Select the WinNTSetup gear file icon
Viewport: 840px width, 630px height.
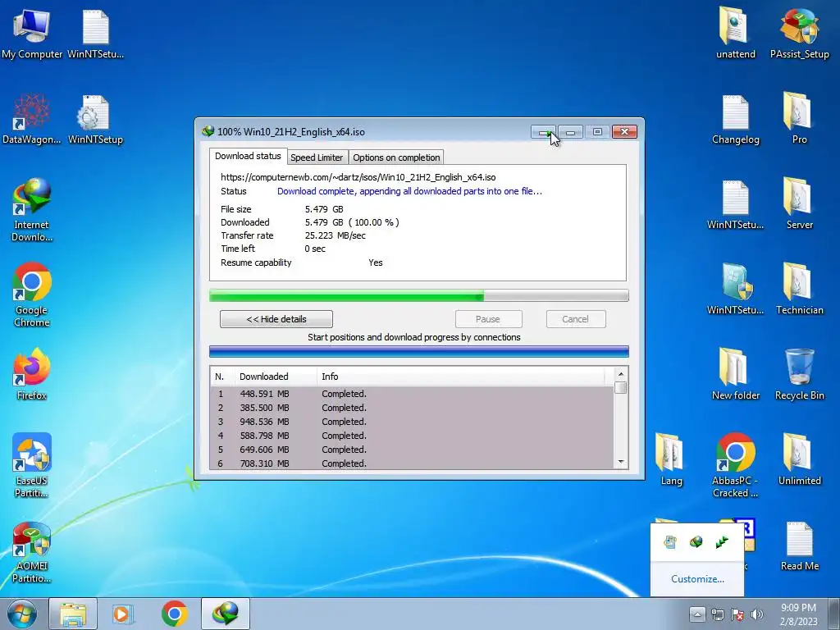coord(95,119)
